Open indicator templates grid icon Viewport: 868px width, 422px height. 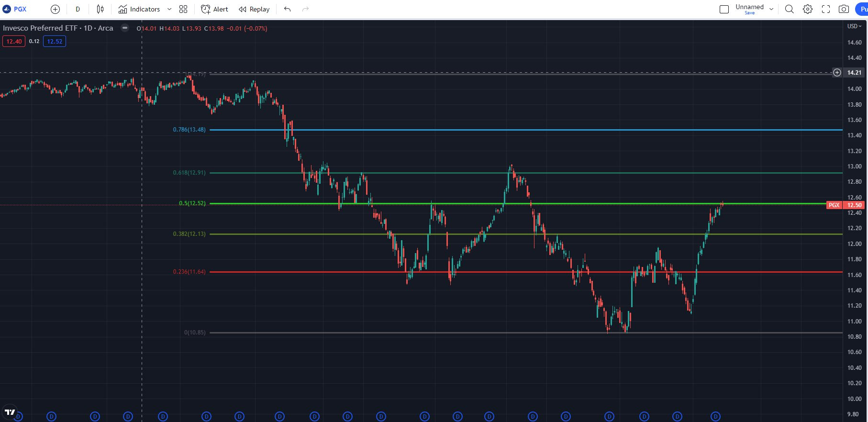183,9
